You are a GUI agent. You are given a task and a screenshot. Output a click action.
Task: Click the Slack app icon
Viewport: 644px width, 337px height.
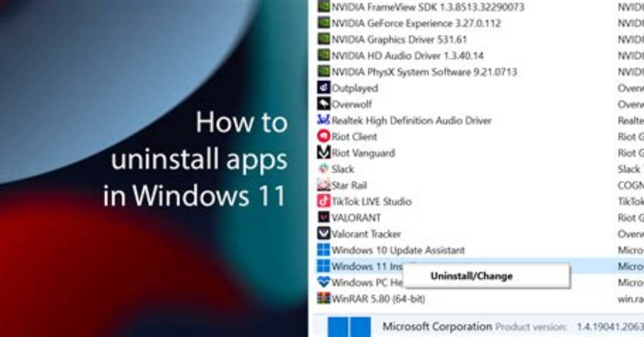[x=324, y=169]
